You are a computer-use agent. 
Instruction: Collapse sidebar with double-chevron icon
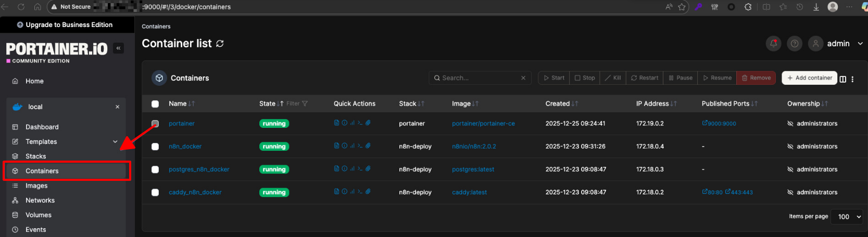119,48
